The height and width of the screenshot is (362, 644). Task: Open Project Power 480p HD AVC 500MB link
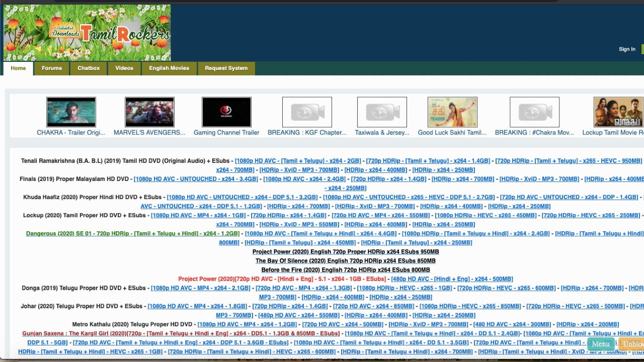pos(452,279)
